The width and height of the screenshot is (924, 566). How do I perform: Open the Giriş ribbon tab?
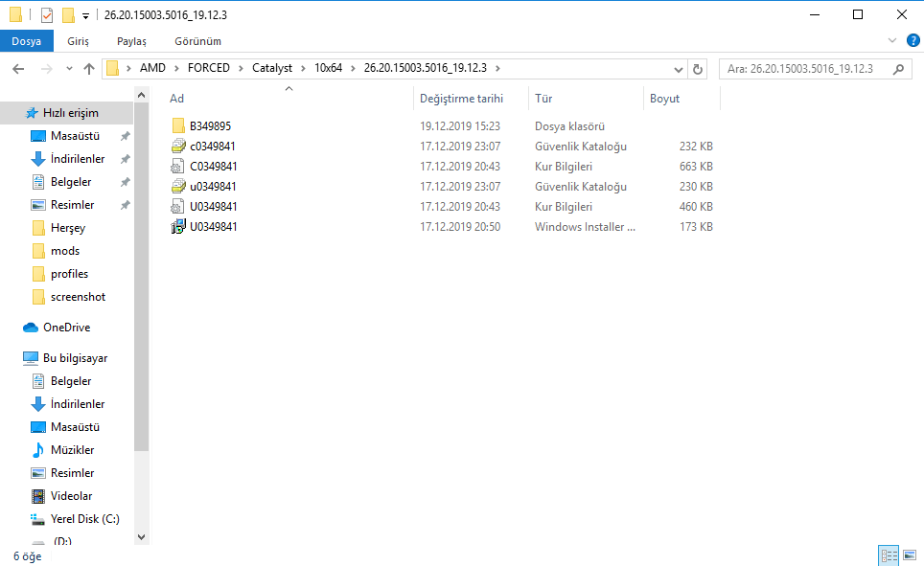tap(78, 41)
